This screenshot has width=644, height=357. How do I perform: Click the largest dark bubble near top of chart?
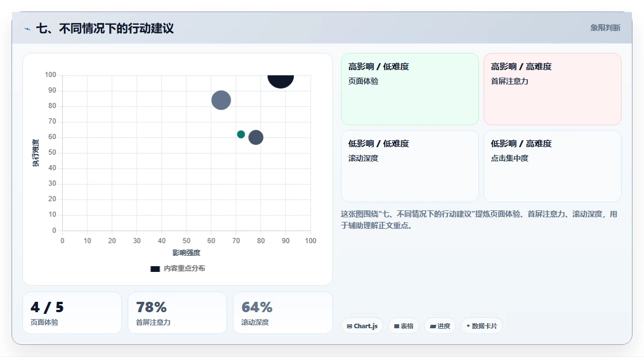pos(281,81)
